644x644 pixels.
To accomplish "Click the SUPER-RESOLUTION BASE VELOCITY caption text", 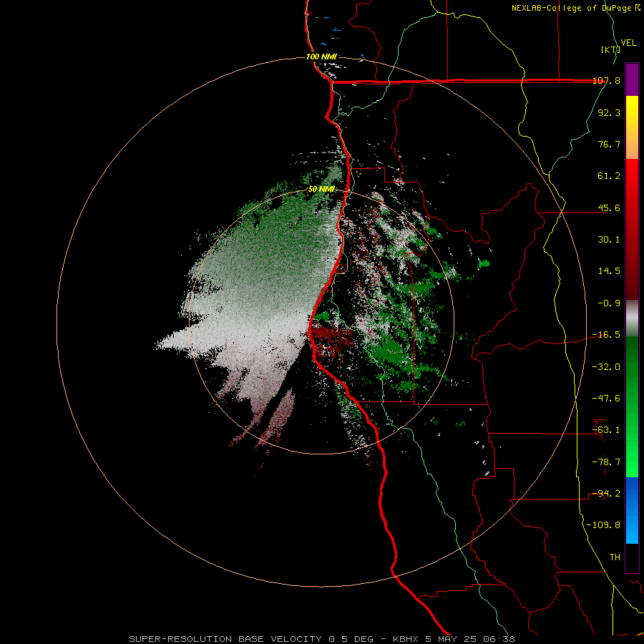I will (225, 639).
